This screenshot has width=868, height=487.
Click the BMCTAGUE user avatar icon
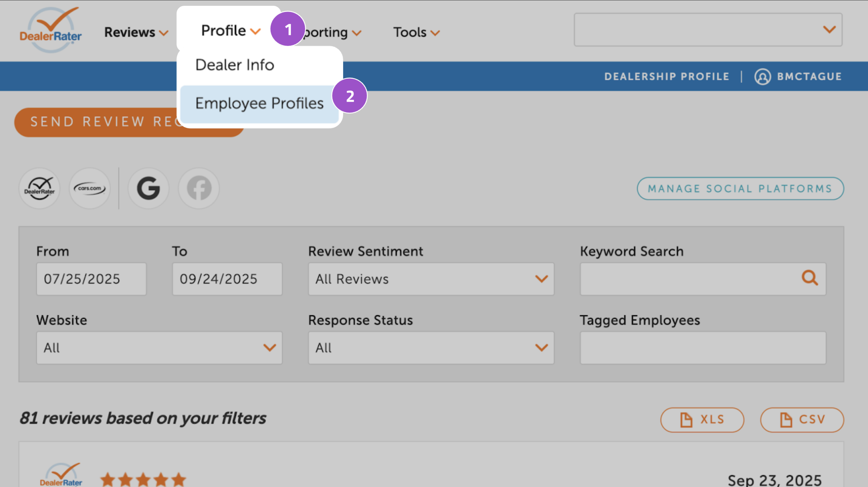tap(763, 77)
